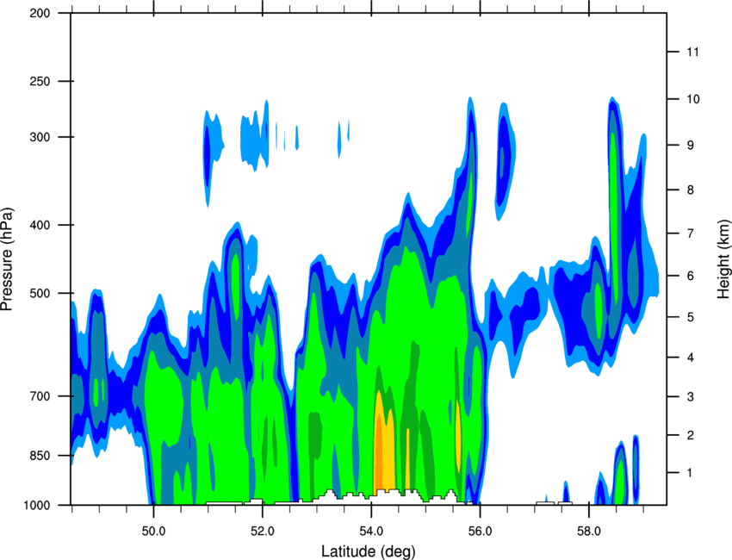Viewport: 732px width, 560px height.
Task: Click the 54.0 latitude label
Action: pos(371,531)
